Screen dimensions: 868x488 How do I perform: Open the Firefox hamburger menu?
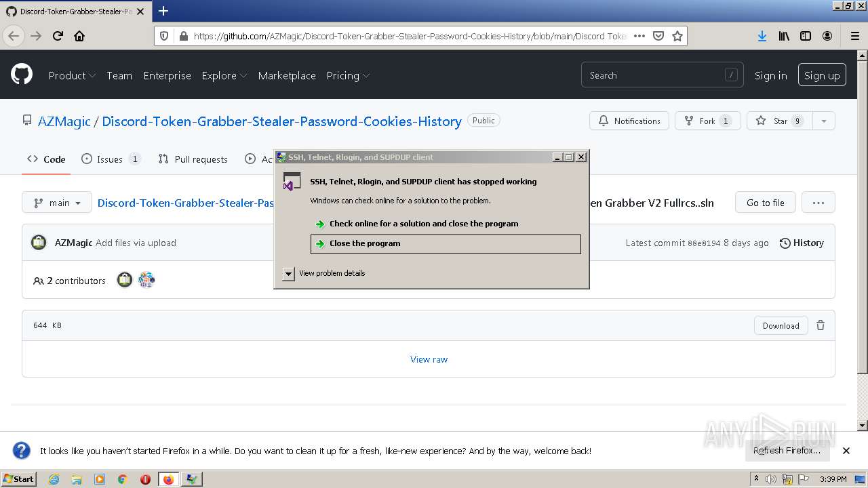(854, 36)
